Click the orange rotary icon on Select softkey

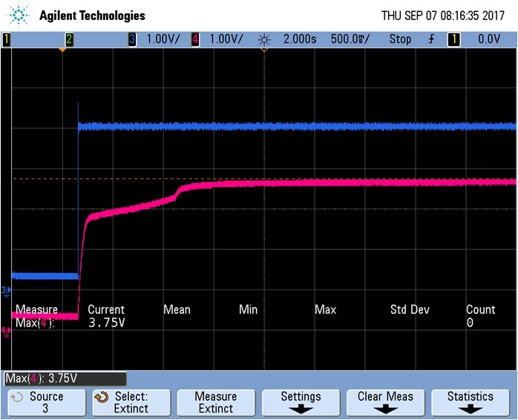tap(102, 397)
